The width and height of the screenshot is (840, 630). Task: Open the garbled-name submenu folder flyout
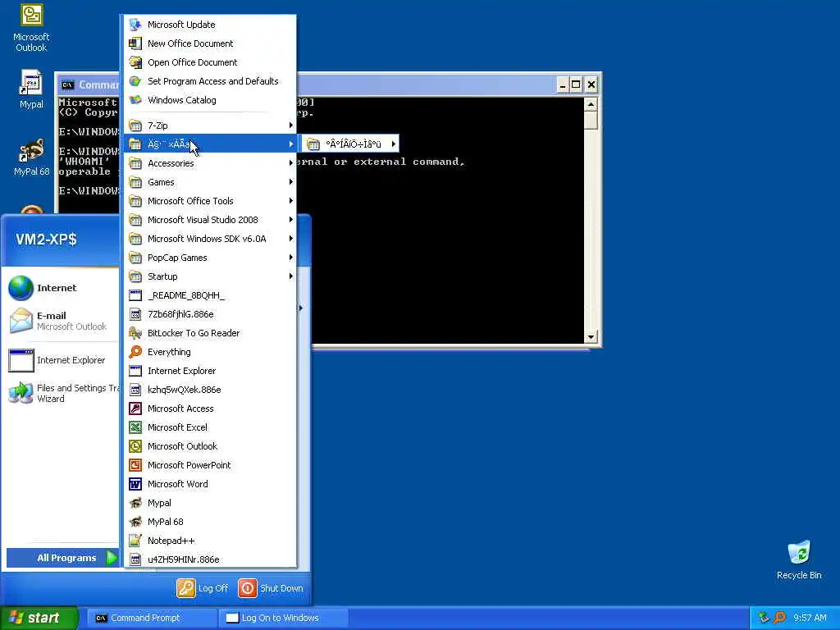351,144
